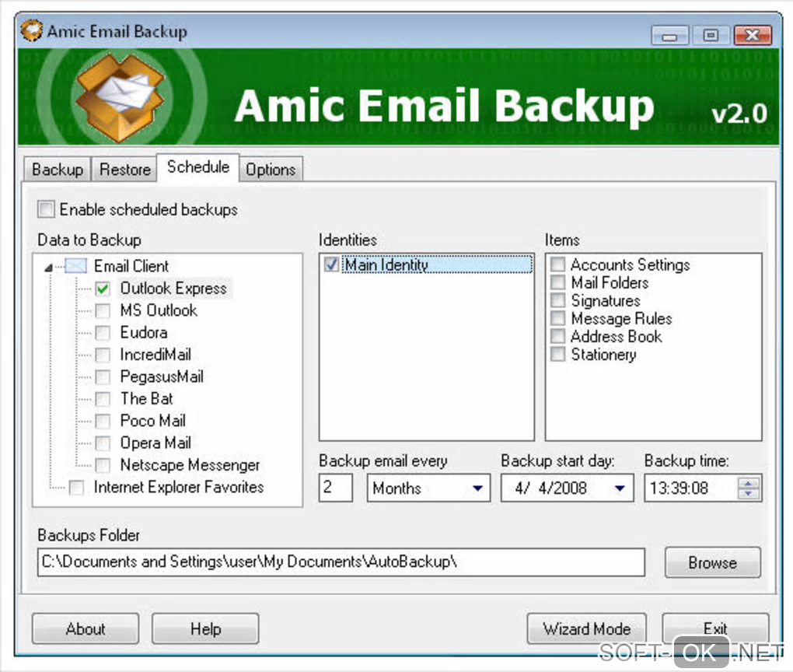Open the Months interval dropdown

[x=477, y=488]
